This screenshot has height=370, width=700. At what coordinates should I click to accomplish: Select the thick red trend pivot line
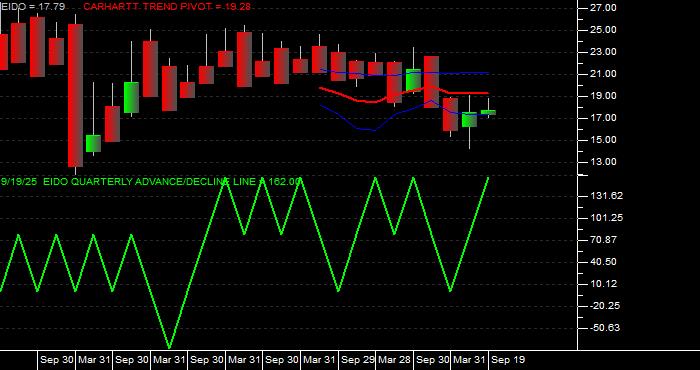click(404, 94)
